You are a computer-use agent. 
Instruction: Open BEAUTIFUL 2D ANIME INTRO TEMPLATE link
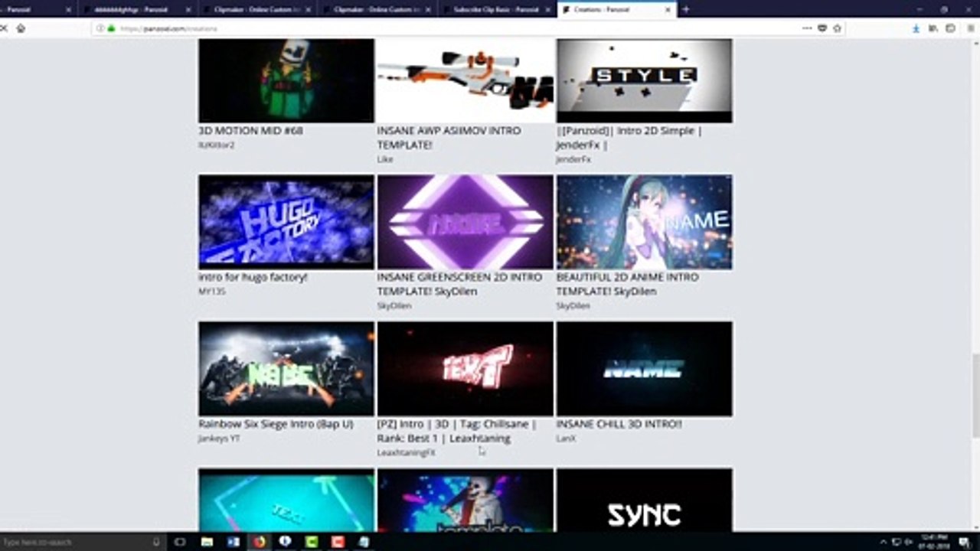pyautogui.click(x=627, y=284)
